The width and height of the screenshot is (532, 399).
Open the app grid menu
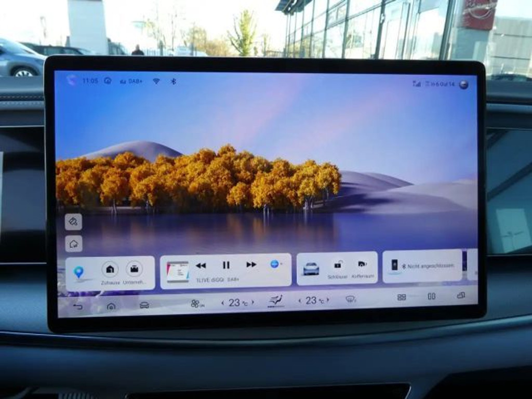coord(402,297)
